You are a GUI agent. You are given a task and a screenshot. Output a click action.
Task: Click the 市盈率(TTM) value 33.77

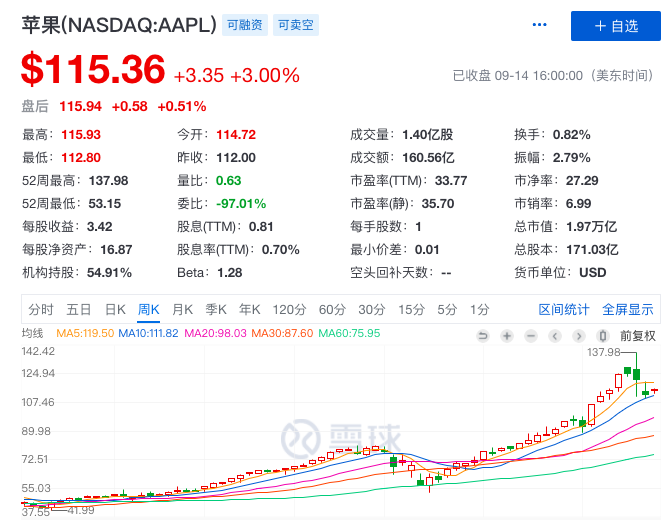(451, 181)
